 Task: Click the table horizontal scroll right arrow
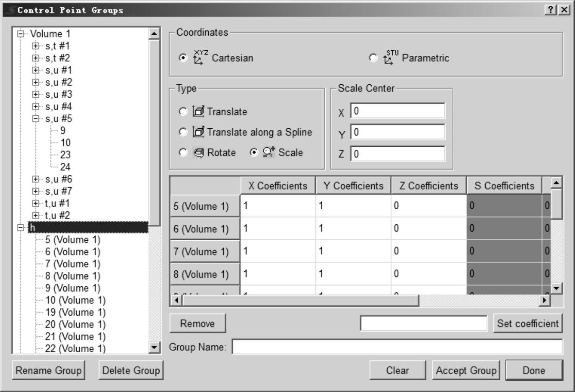point(545,300)
